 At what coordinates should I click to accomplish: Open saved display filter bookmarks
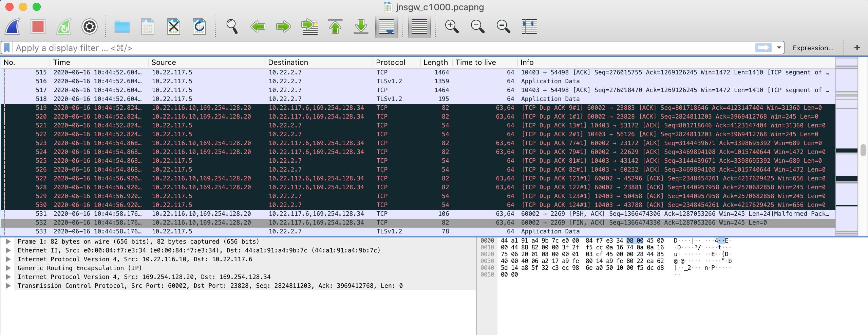coord(6,48)
